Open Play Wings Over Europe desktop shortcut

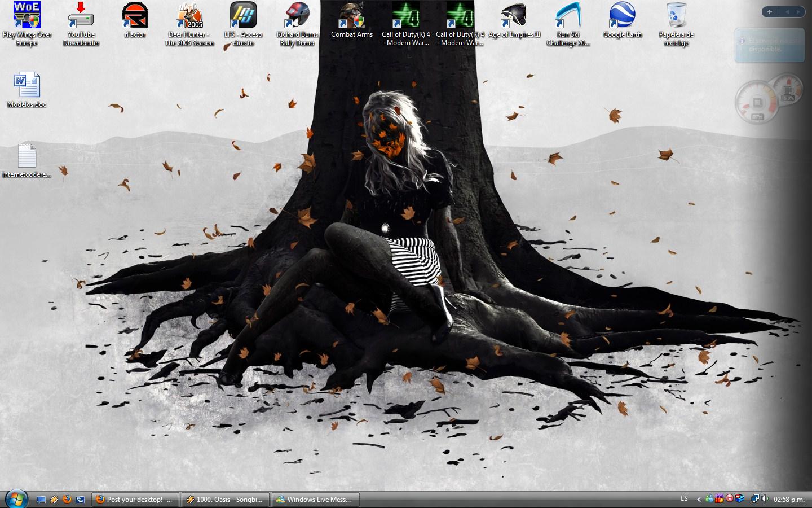coord(27,24)
